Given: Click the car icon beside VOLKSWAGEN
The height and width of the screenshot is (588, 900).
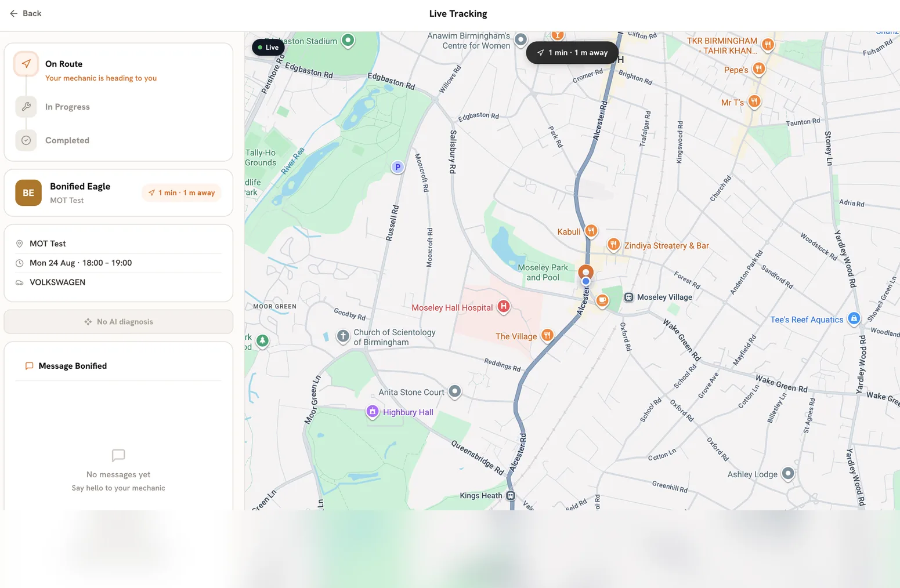Looking at the screenshot, I should coord(19,282).
